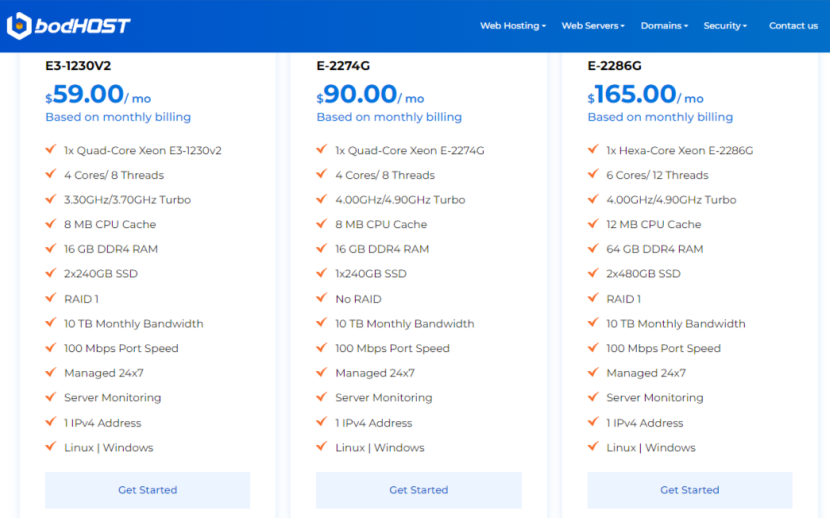Click checkmark beside 64 GB DDR4 RAM
The image size is (830, 518).
pyautogui.click(x=592, y=249)
